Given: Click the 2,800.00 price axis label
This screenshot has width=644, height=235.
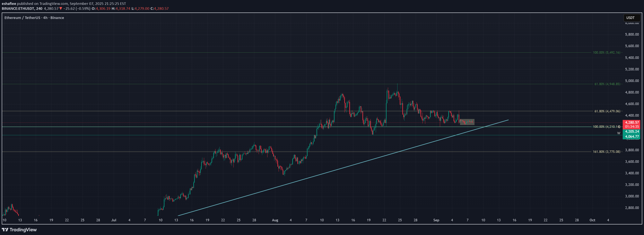Looking at the screenshot, I should tap(632, 208).
